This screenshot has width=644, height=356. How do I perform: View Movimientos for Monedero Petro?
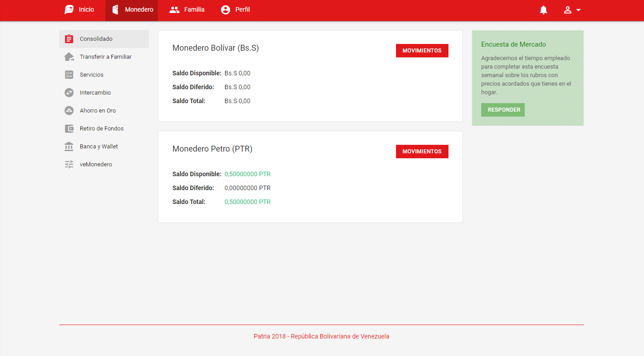coord(422,152)
